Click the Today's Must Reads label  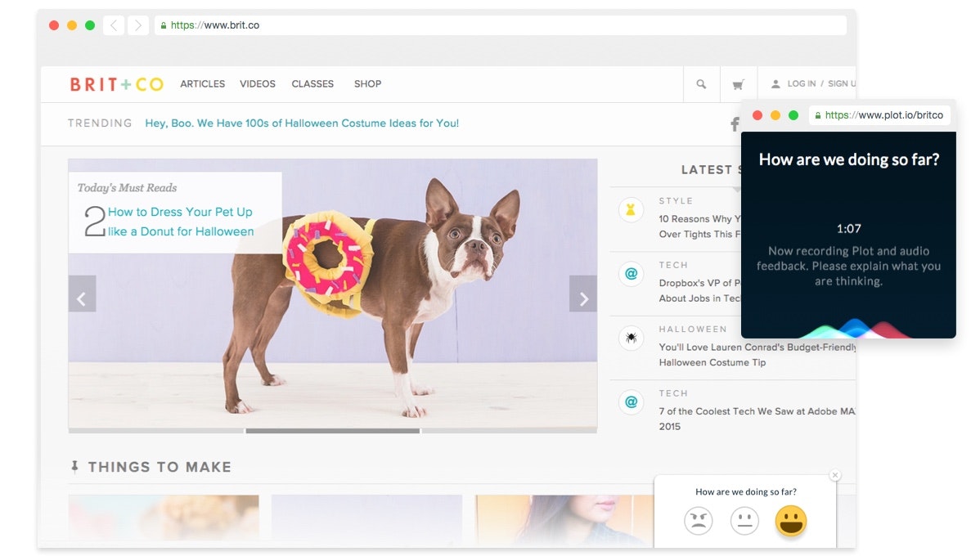pos(127,187)
